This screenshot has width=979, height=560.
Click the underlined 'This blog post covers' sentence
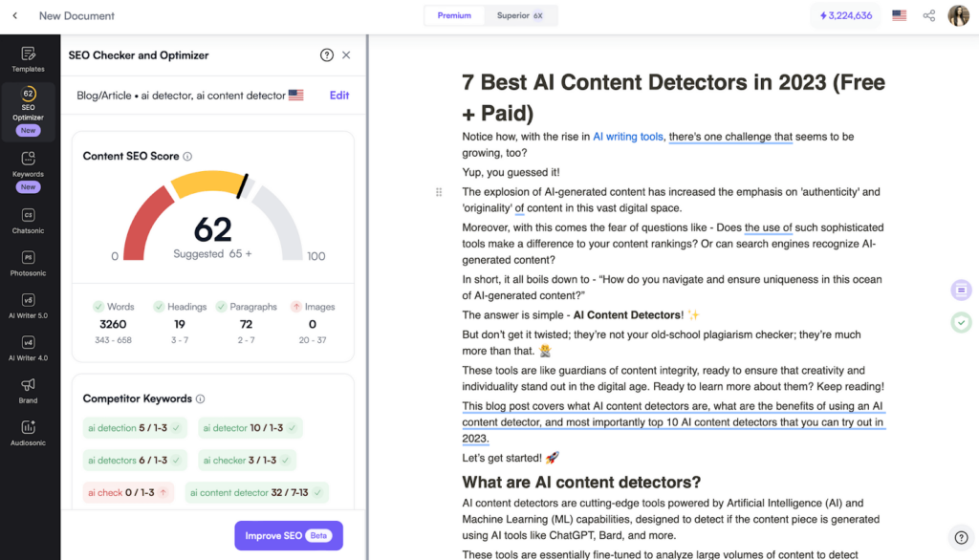click(x=674, y=422)
